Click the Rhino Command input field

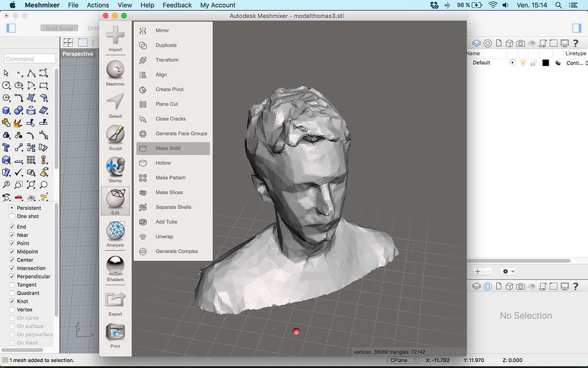pyautogui.click(x=29, y=59)
